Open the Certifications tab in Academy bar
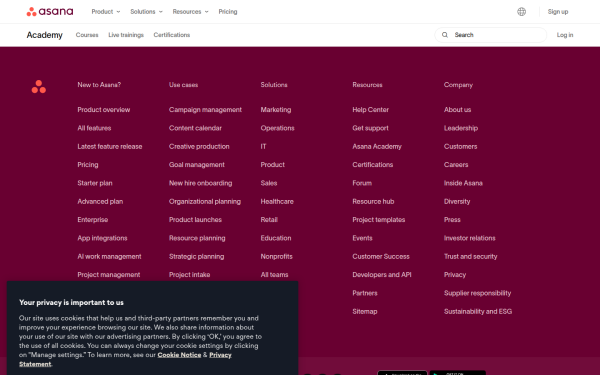600x375 pixels. 171,35
